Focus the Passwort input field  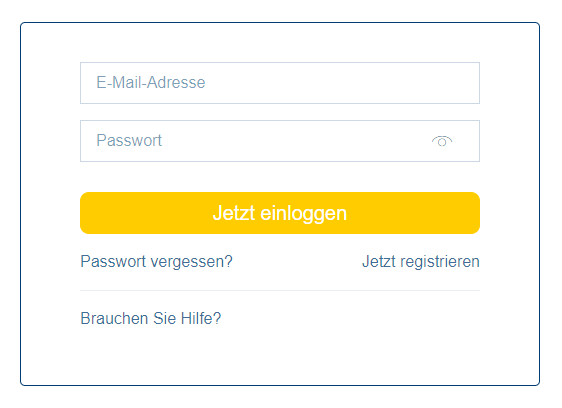coord(280,141)
